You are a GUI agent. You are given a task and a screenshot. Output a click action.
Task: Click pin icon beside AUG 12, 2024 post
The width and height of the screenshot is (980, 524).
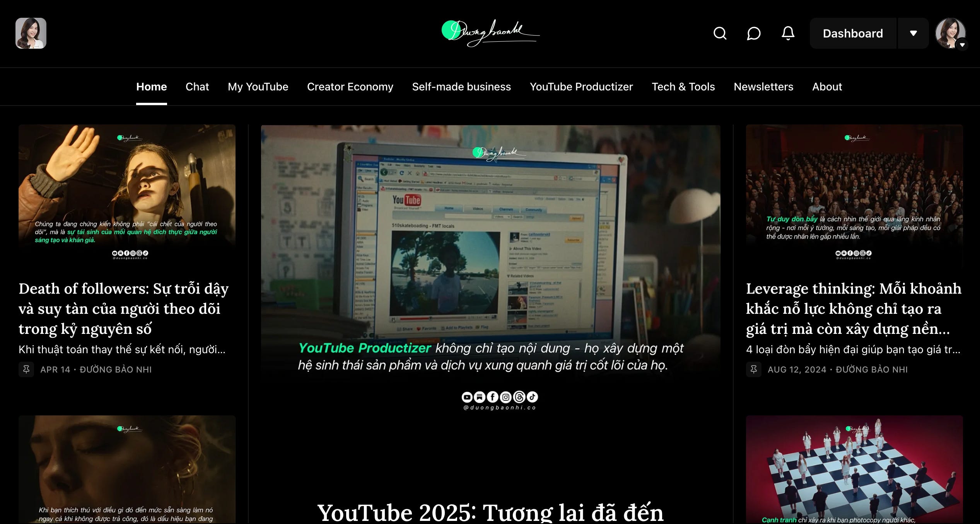(x=754, y=369)
